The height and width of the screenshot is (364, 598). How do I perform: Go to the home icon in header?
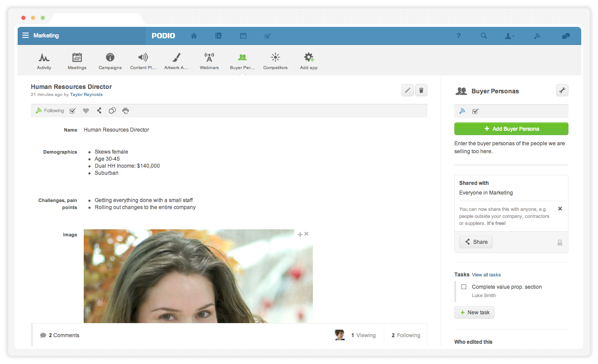click(194, 36)
